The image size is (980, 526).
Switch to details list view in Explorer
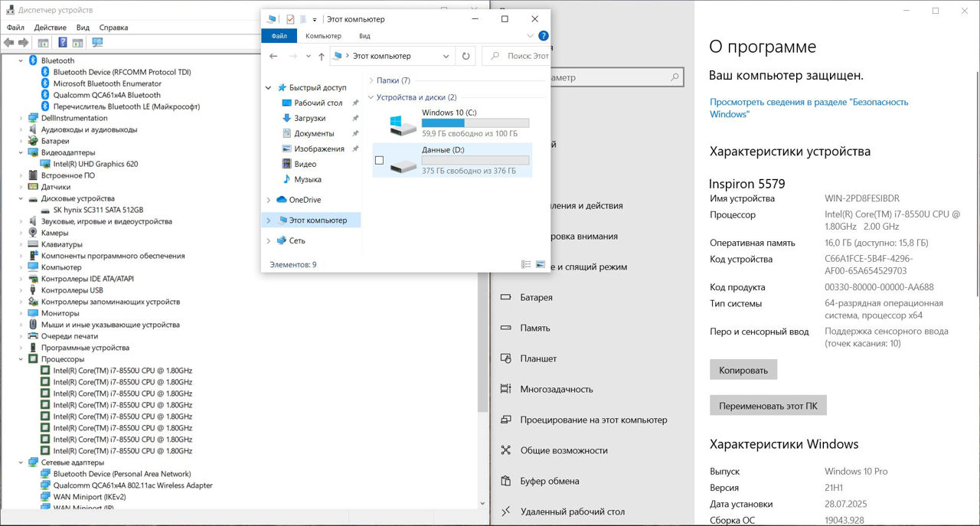click(x=526, y=264)
